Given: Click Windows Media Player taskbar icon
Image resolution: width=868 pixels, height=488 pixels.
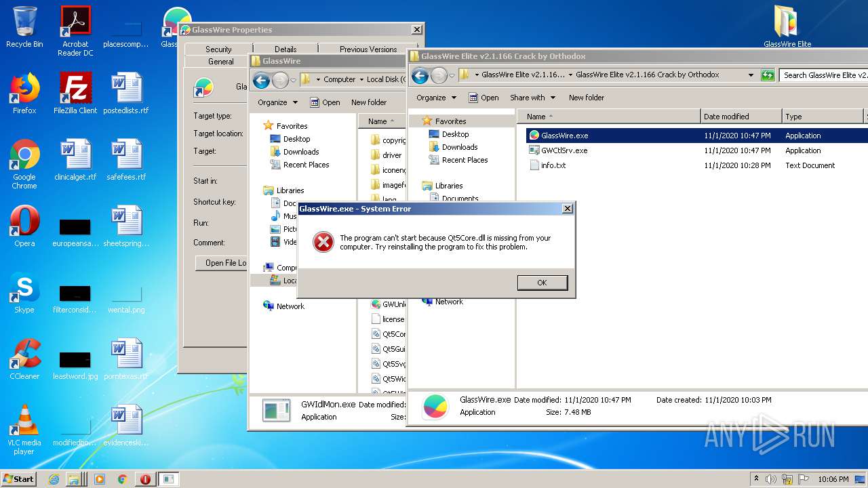Looking at the screenshot, I should pyautogui.click(x=100, y=479).
